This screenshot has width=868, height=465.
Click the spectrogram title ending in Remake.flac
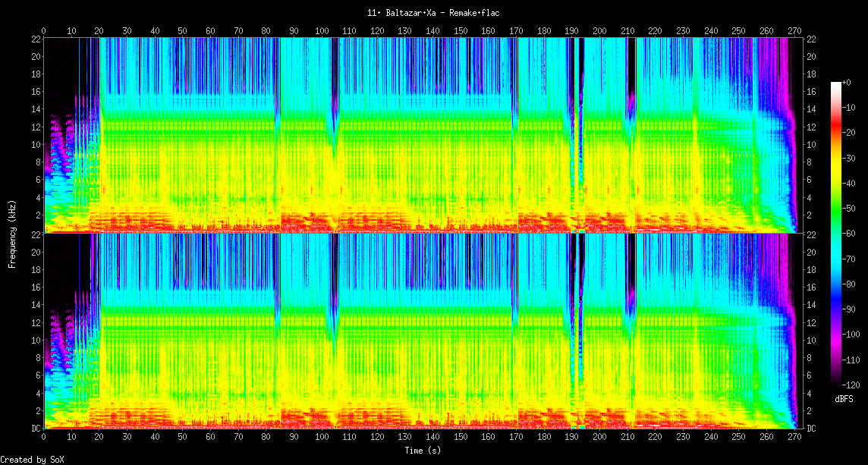433,13
